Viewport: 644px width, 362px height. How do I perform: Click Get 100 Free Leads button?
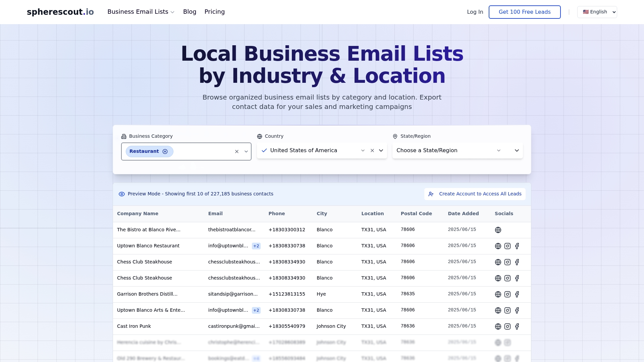(x=525, y=12)
